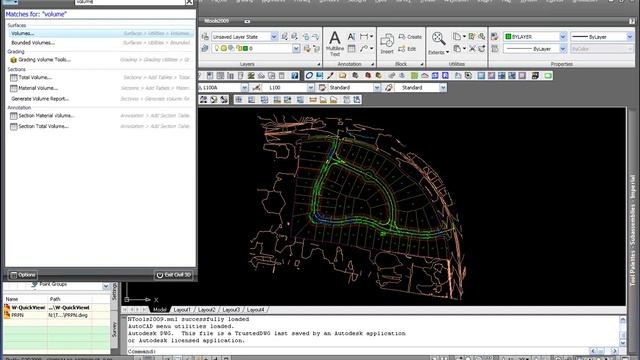Click the green BYLAYER color swatch

[508, 37]
